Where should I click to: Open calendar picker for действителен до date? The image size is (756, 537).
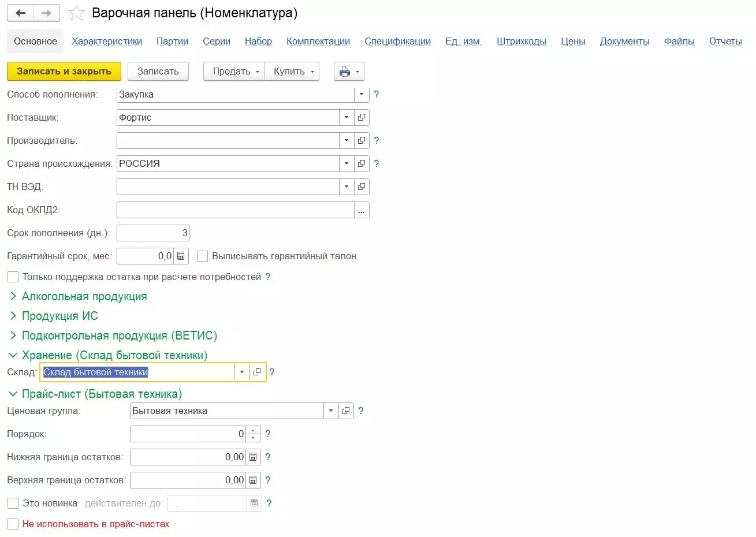[254, 504]
